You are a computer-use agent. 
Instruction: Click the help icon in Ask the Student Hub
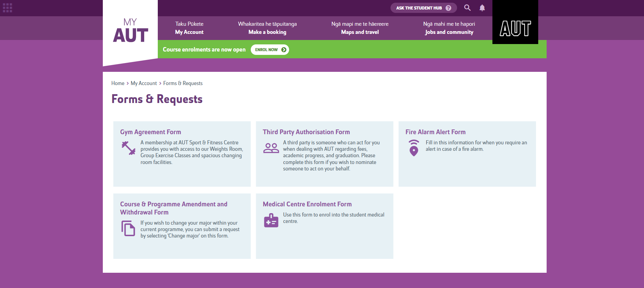point(449,8)
